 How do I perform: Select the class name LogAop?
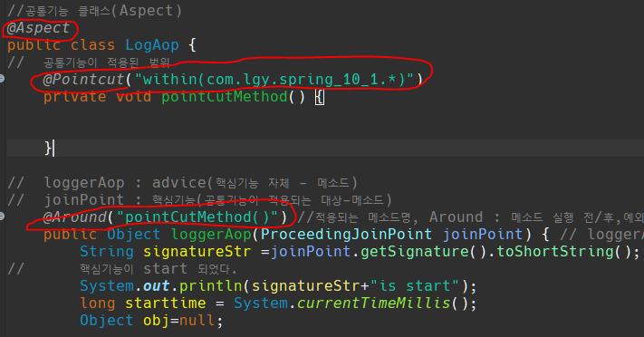(x=152, y=44)
